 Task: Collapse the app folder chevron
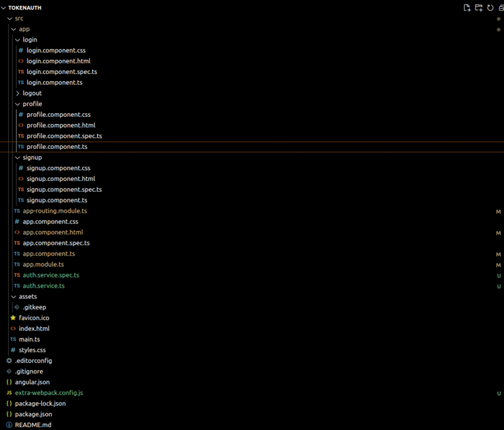point(14,29)
